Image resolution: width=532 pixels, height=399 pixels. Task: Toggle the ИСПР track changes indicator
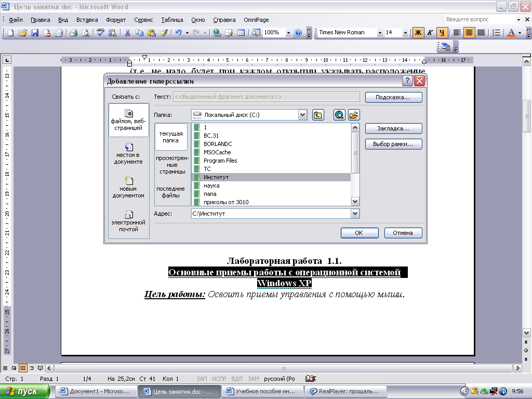[x=219, y=379]
